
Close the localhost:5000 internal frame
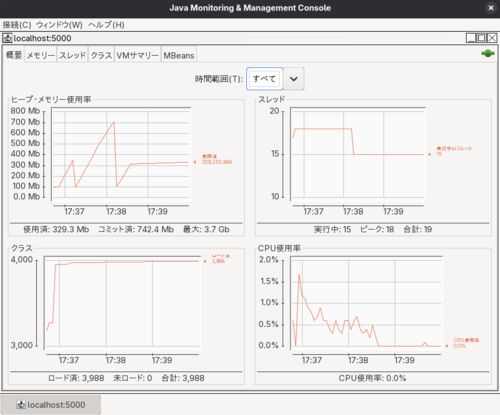(x=492, y=38)
